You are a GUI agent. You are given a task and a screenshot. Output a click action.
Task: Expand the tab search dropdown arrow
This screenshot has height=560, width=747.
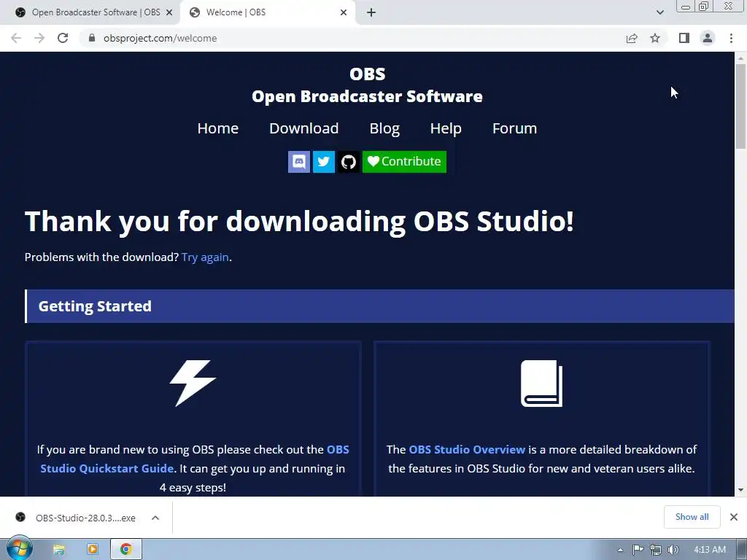pos(659,12)
